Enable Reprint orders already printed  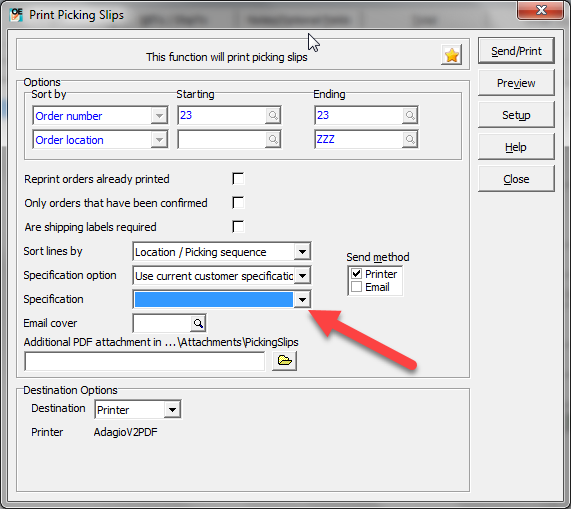[x=238, y=179]
